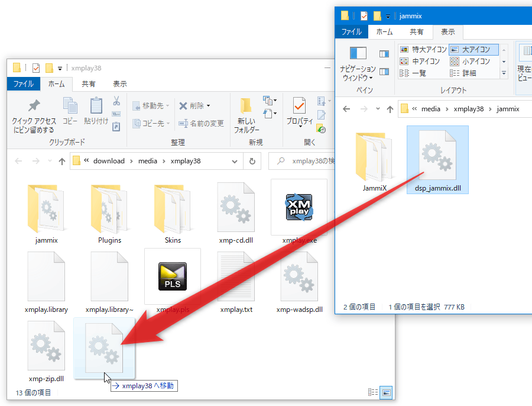Switch to details view in xmplay38 status bar
532x406 pixels.
point(373,392)
